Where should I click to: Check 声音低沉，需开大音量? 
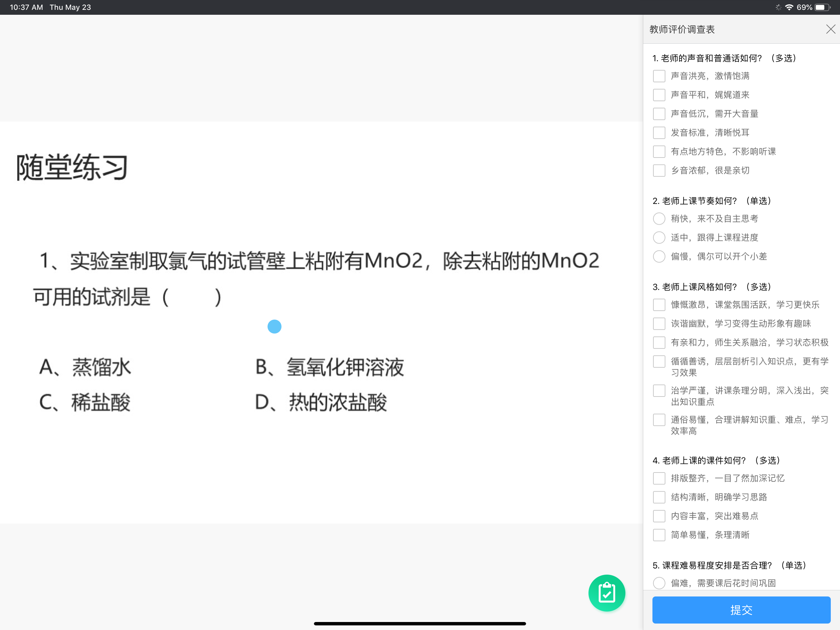point(659,114)
